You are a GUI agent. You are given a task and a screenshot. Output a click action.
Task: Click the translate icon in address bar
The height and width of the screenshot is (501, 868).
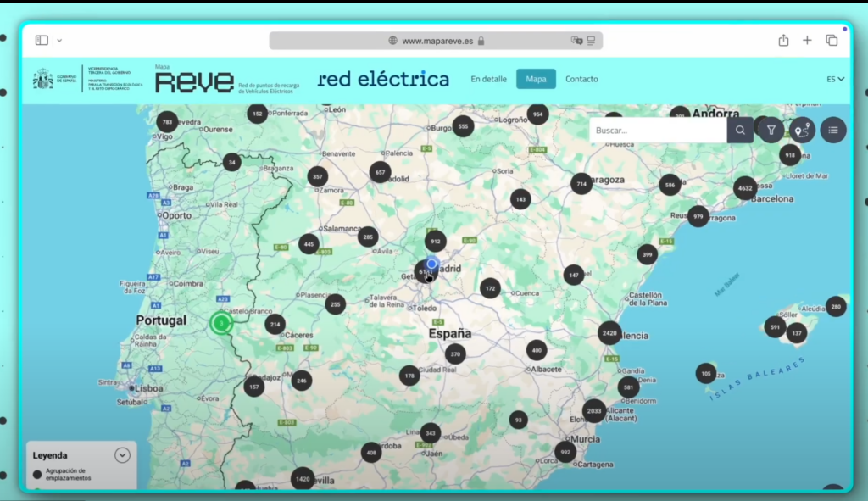[x=576, y=40]
